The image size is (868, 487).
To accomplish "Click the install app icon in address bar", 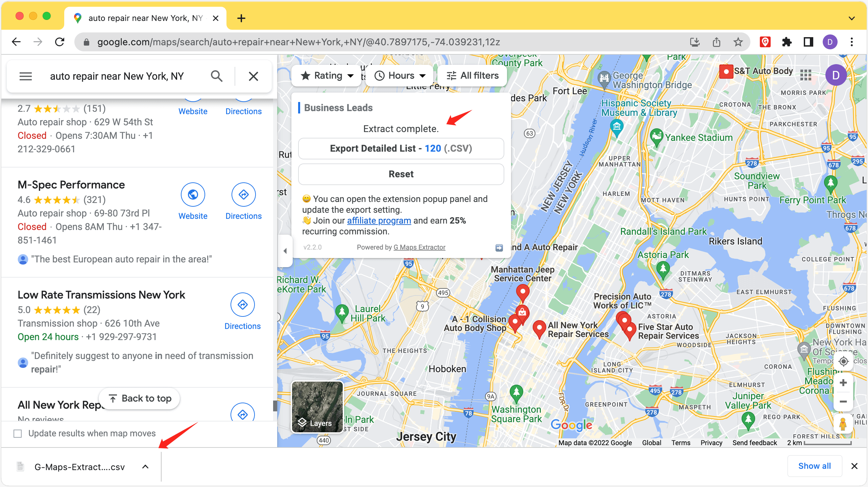I will 695,42.
